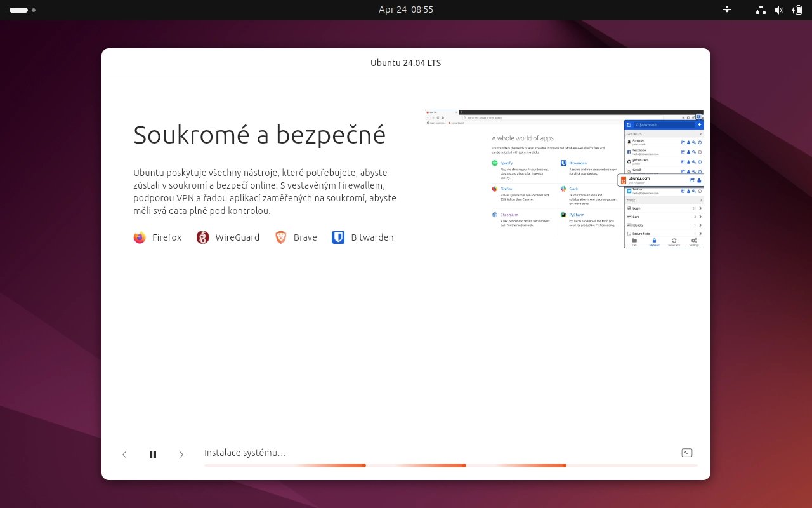The image size is (812, 508).
Task: Click the Bitwarden app label
Action: 372,237
